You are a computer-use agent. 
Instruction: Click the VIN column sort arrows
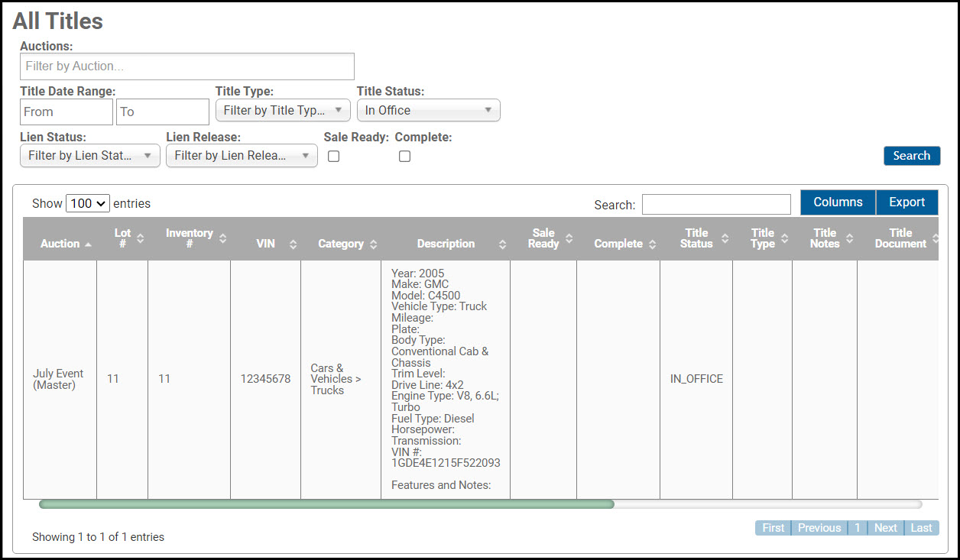click(x=293, y=244)
